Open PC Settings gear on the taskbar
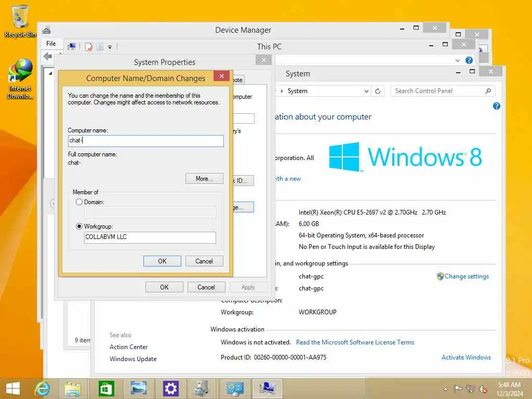 170,389
